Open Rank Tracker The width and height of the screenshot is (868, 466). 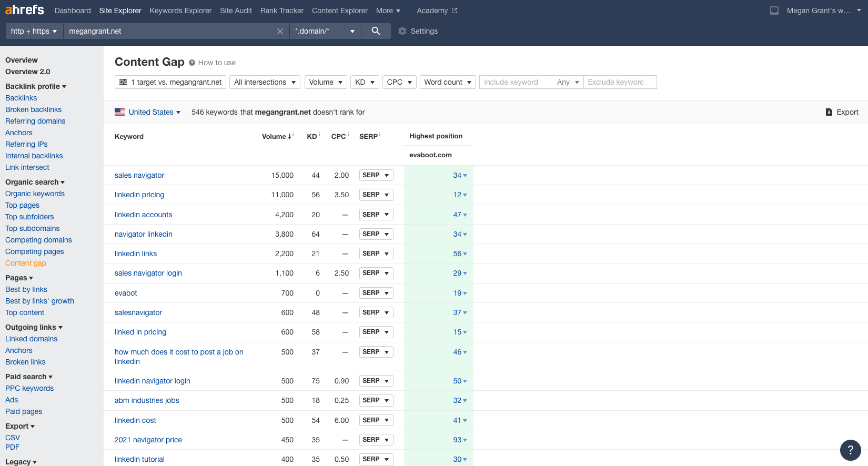[x=282, y=11]
